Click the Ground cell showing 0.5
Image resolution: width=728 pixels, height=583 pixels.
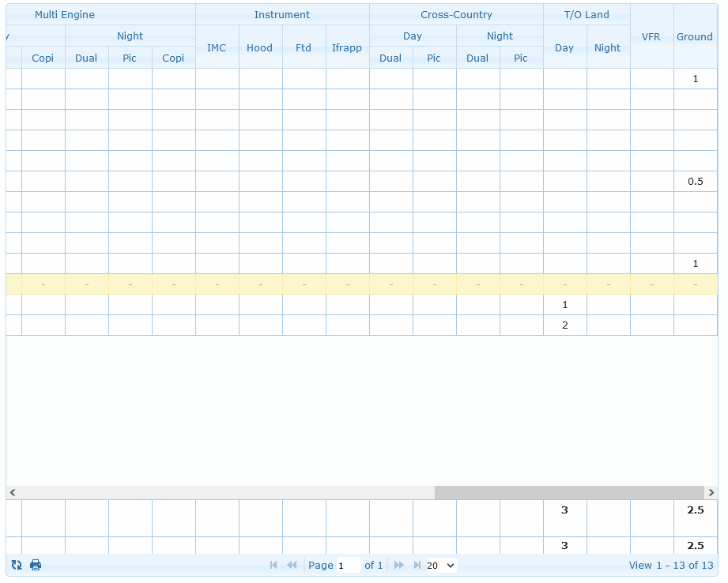[x=695, y=182]
